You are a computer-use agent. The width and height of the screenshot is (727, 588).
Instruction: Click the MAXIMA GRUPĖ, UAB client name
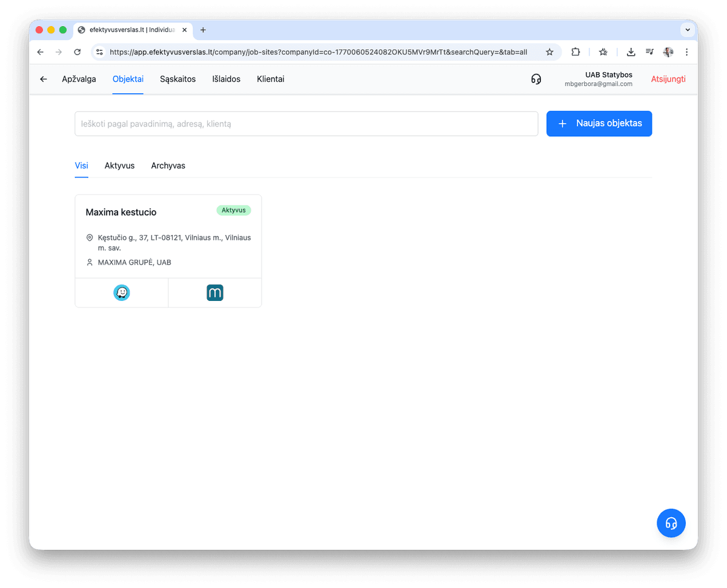134,263
